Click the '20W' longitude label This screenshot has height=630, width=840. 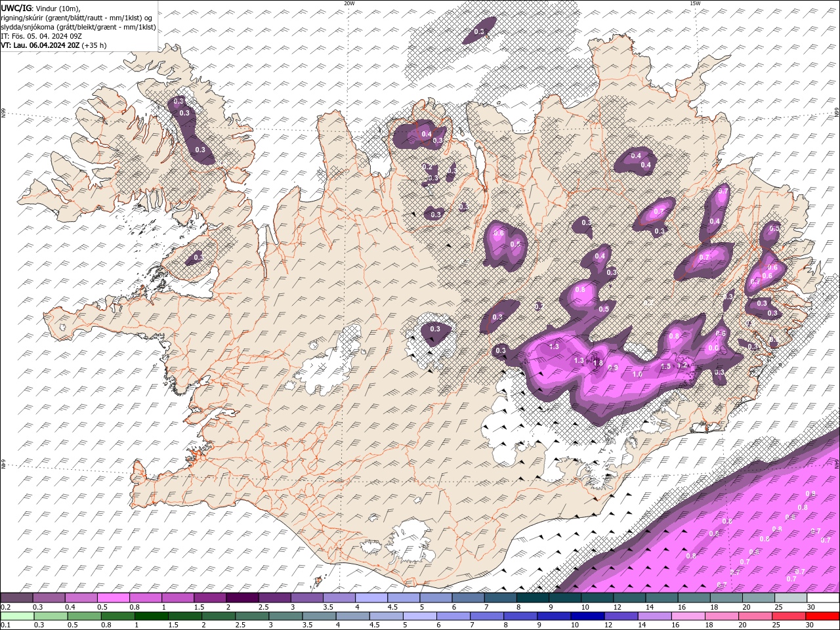pyautogui.click(x=349, y=3)
